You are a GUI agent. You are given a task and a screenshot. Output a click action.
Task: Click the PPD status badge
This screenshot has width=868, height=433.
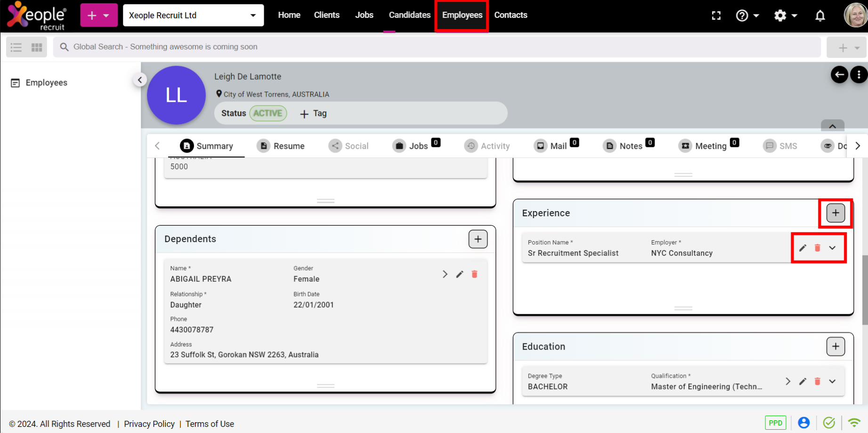pyautogui.click(x=775, y=423)
